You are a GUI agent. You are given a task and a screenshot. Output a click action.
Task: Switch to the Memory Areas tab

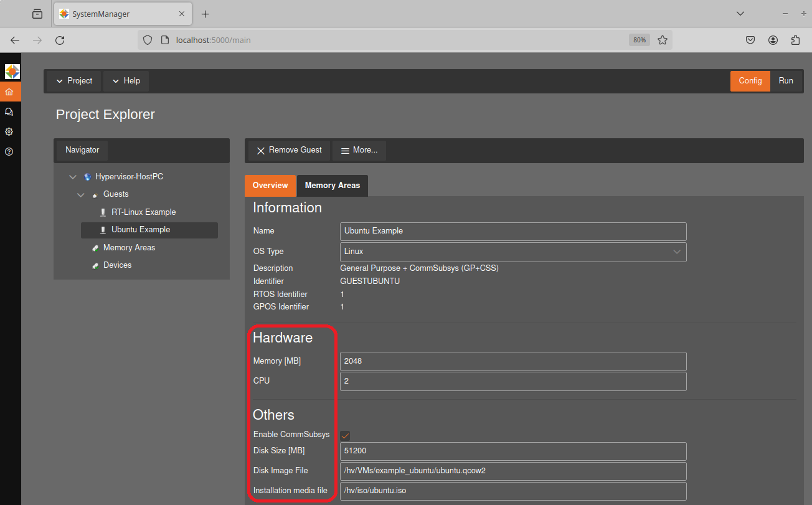pos(332,186)
